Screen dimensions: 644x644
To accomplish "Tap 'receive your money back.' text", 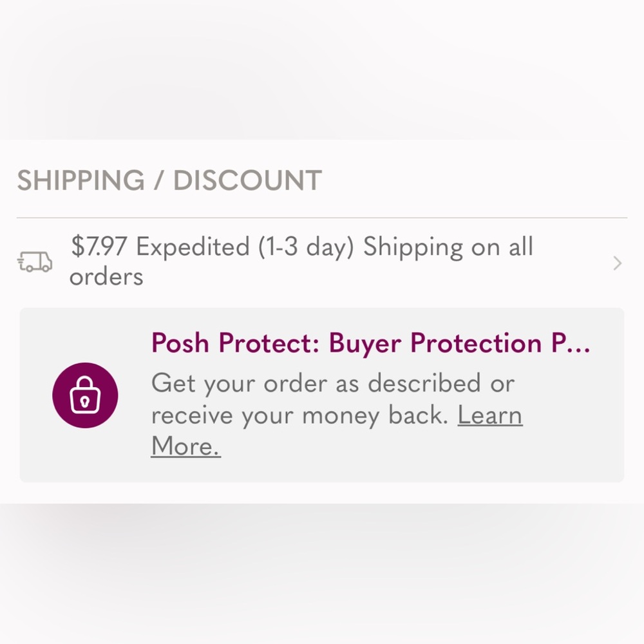I will 300,415.
